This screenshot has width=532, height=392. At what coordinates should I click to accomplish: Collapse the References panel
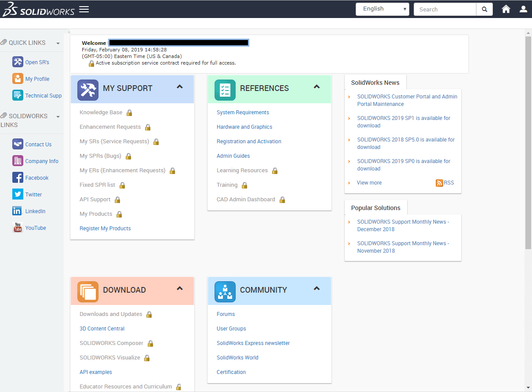[x=317, y=87]
